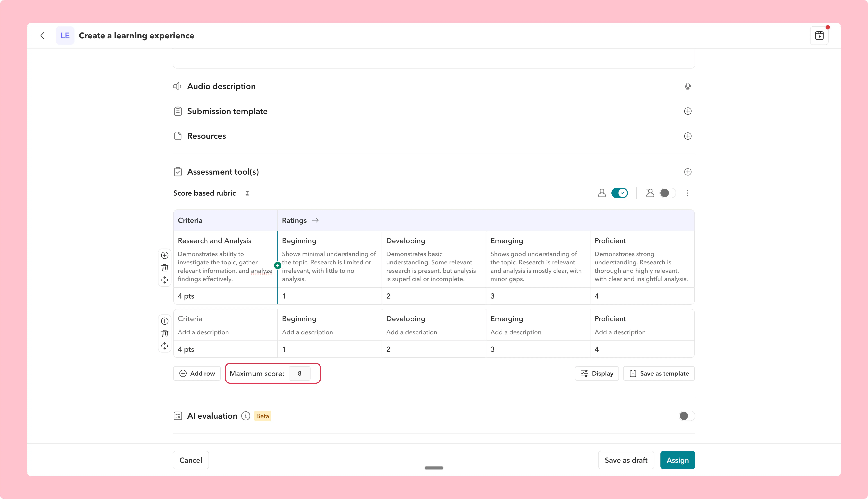The height and width of the screenshot is (499, 868).
Task: Add description under second-row Beginning rating
Action: pyautogui.click(x=307, y=332)
